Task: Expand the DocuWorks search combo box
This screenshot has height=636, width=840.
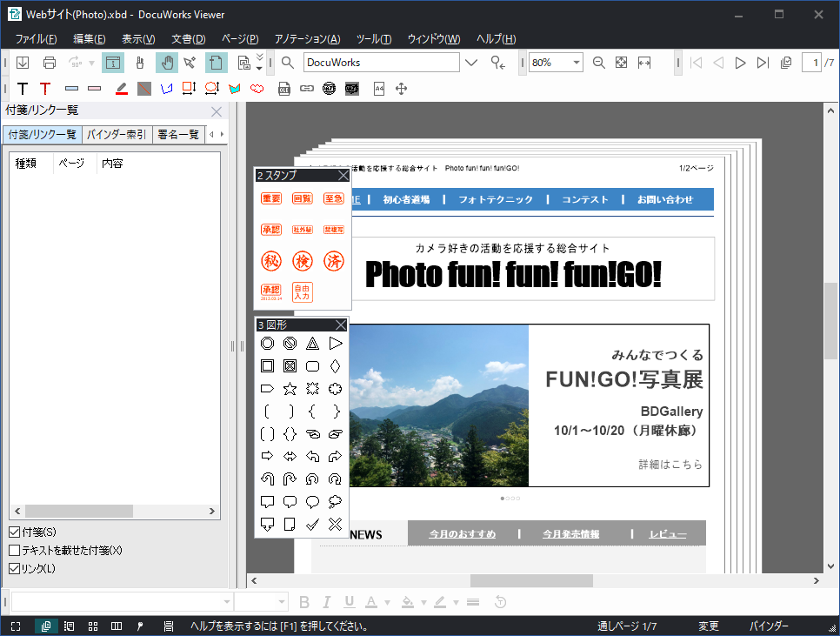Action: click(x=473, y=62)
